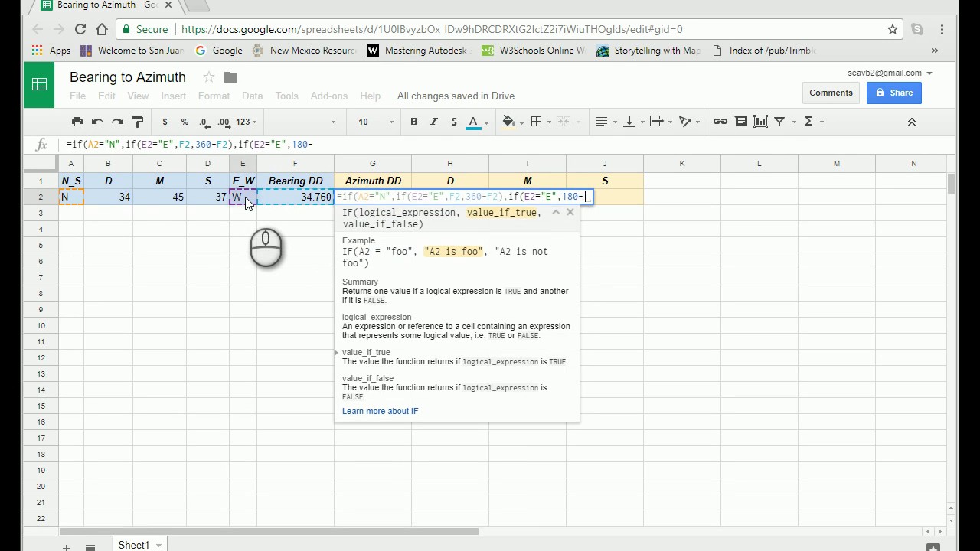
Task: Open the File menu
Action: coord(77,96)
